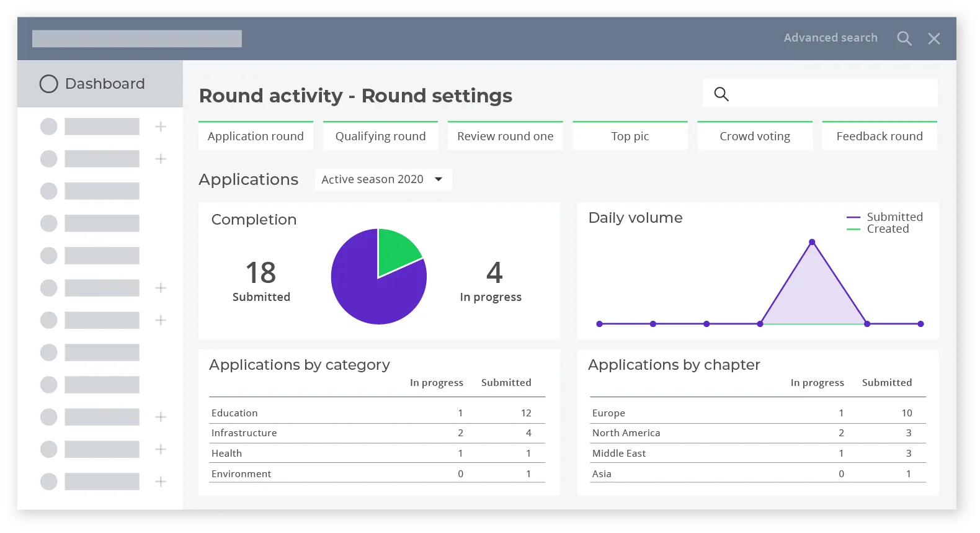Click the dropdown arrow next to season selector
Image resolution: width=980 pixels, height=533 pixels.
pos(439,179)
